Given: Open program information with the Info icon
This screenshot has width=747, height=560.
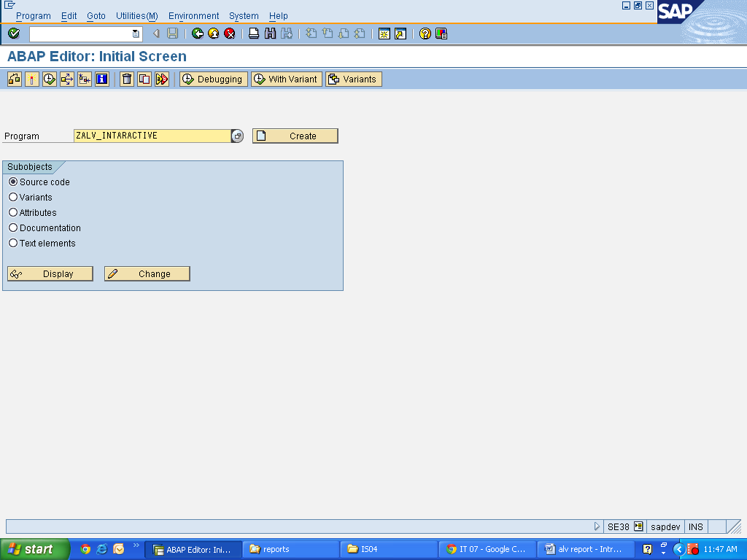Looking at the screenshot, I should 101,79.
